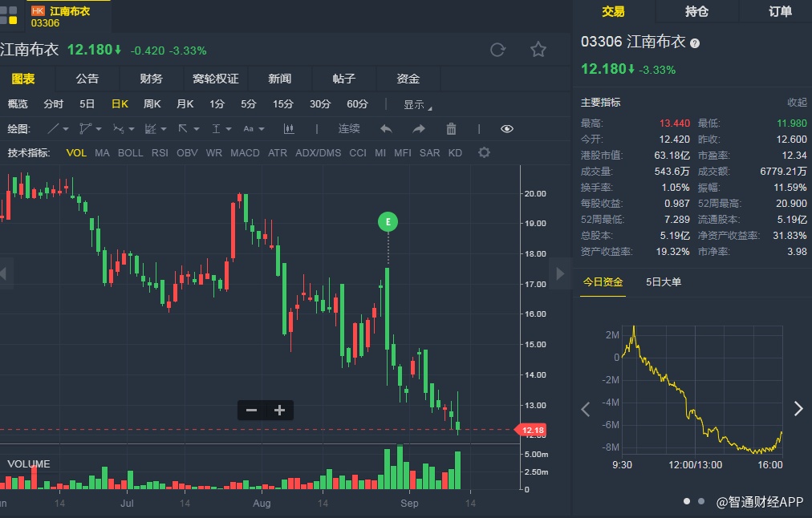Go to next fund flow chart
Image resolution: width=812 pixels, height=518 pixels.
(798, 409)
